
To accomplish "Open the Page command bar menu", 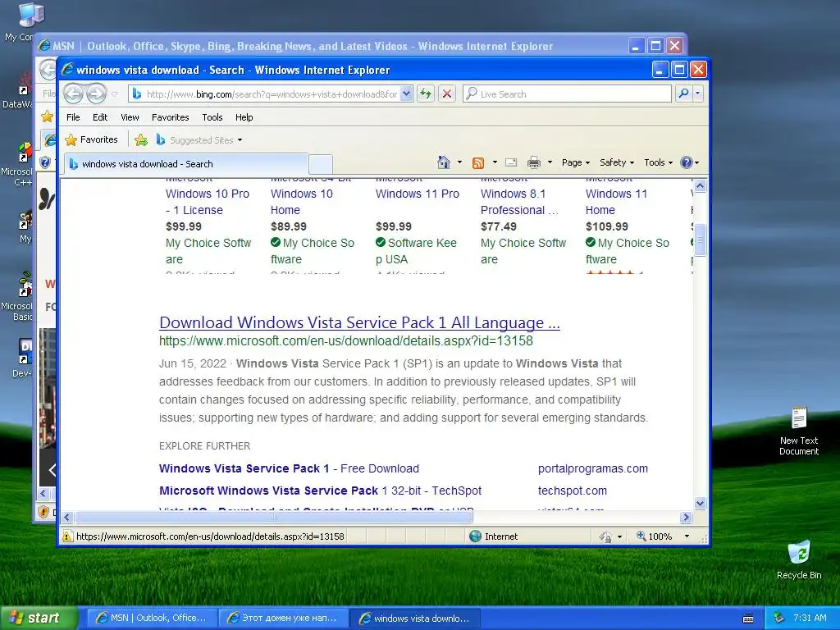I will (575, 162).
